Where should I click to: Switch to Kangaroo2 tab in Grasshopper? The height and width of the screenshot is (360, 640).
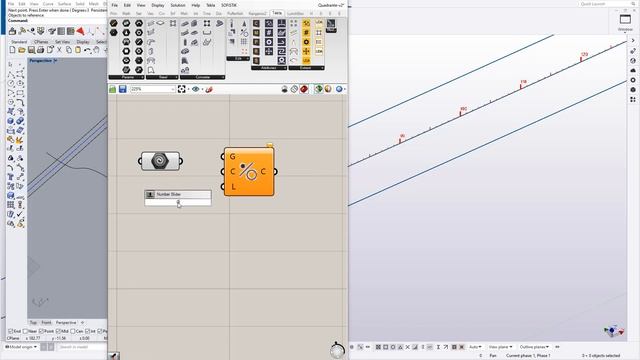coord(257,13)
